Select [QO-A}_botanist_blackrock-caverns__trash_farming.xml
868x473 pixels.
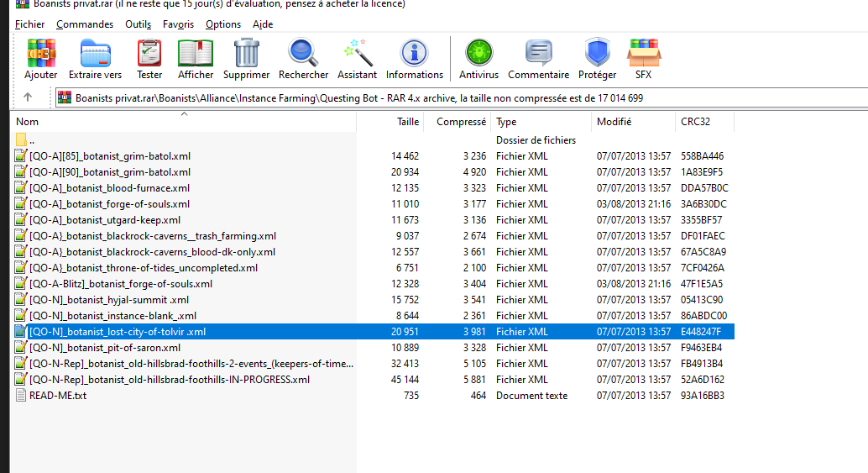(x=153, y=236)
